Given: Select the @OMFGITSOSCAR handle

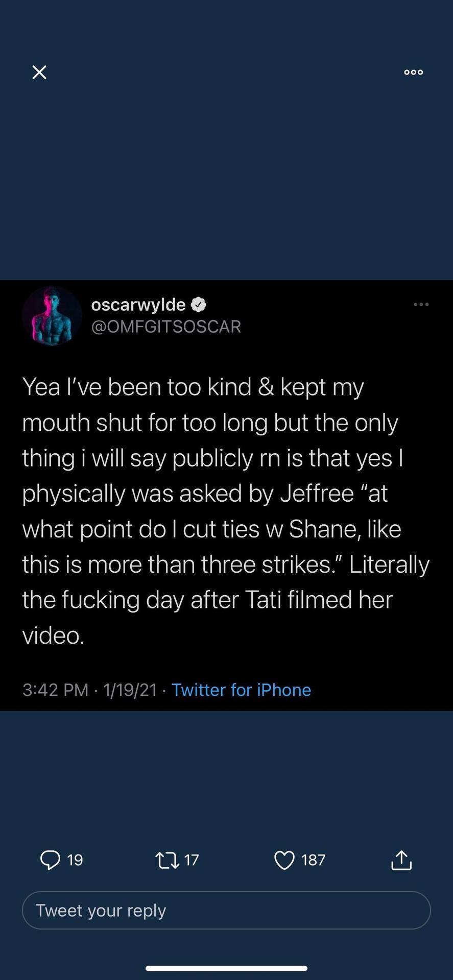Looking at the screenshot, I should pos(166,326).
